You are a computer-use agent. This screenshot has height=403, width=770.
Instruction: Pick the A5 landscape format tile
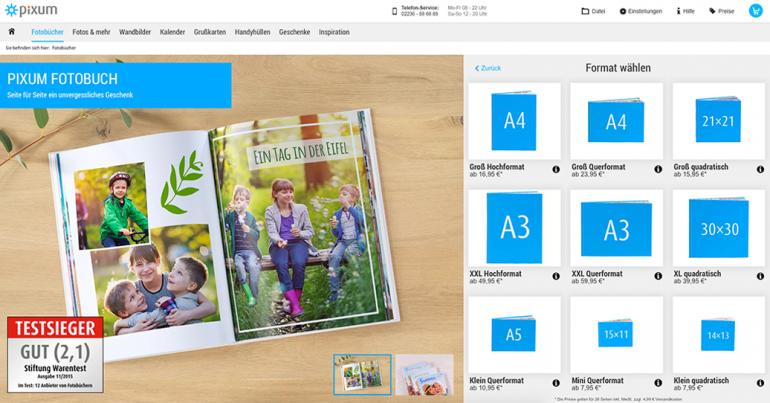point(514,334)
